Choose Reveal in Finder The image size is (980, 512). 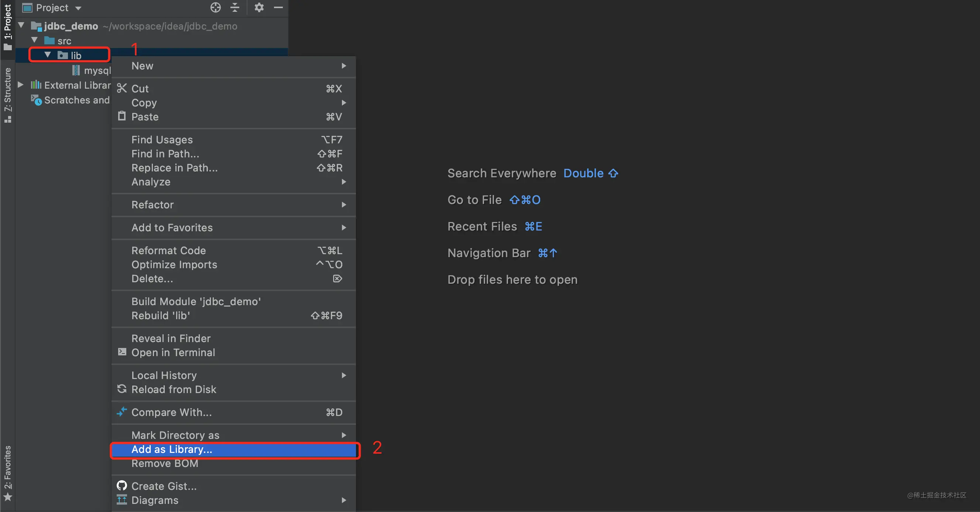(171, 338)
